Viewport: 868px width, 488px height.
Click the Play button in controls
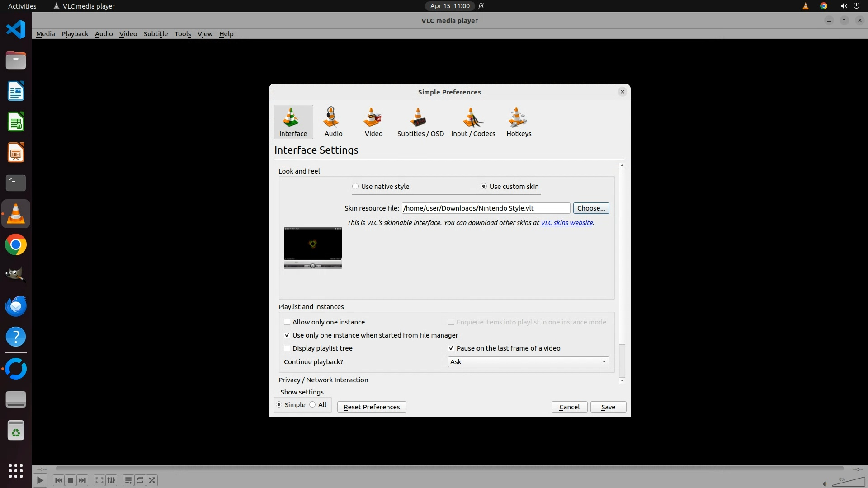click(40, 480)
